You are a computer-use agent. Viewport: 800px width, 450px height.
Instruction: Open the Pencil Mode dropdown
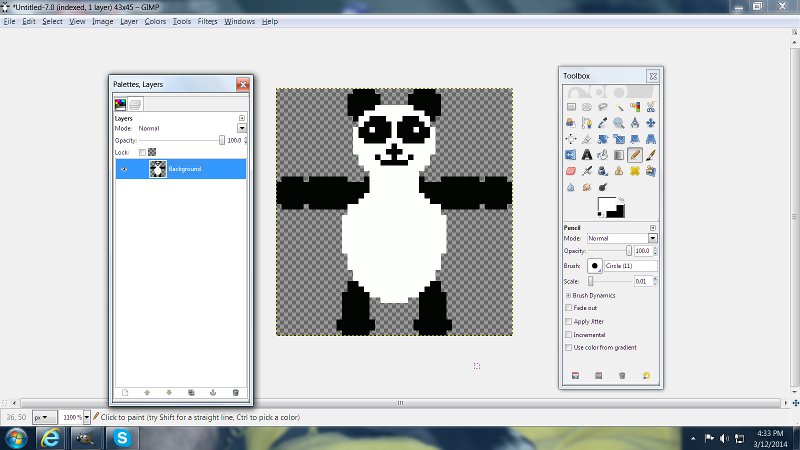(x=652, y=238)
